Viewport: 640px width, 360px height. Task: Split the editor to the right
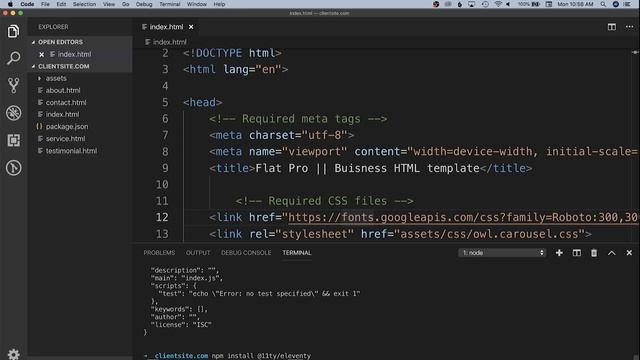[611, 27]
